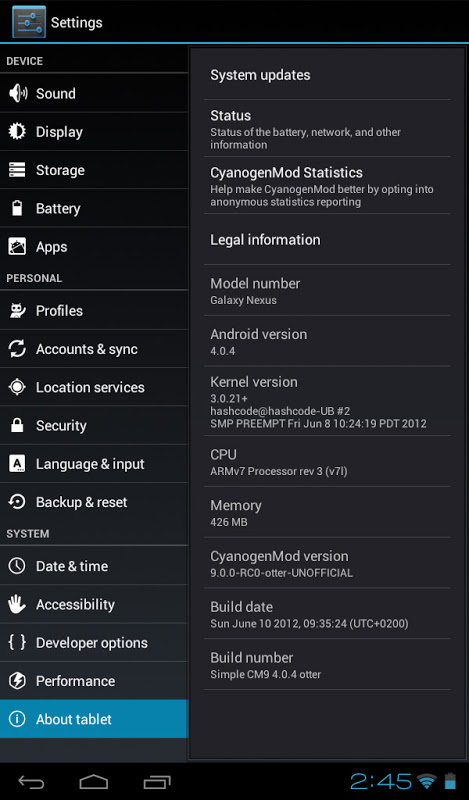This screenshot has width=469, height=800.
Task: Tap the Profiles mascot icon
Action: point(17,310)
